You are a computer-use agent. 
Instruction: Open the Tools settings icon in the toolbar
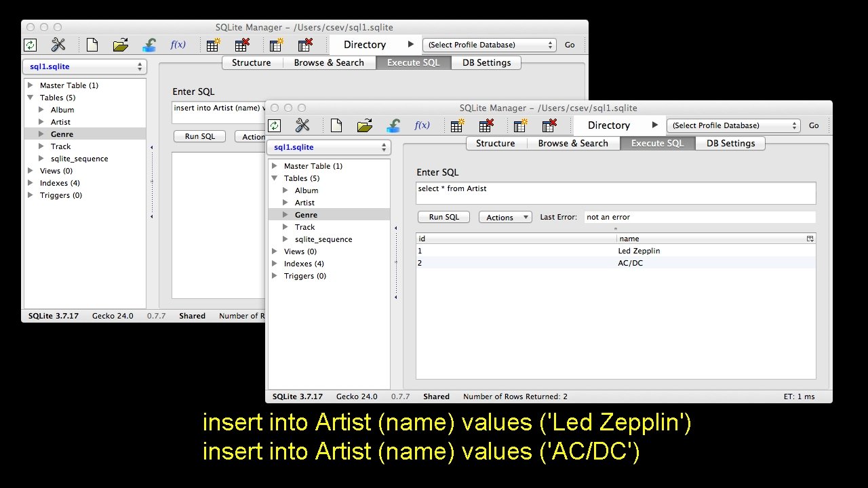(x=302, y=125)
